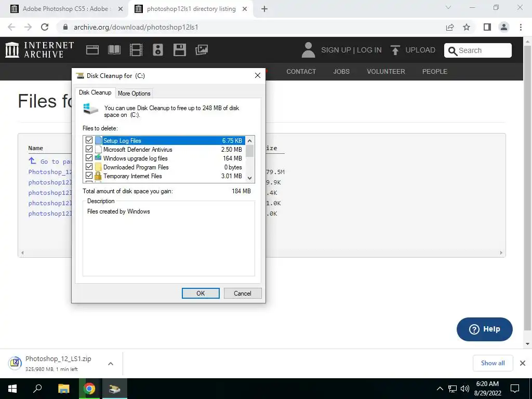Click the upload arrow icon

coord(395,50)
